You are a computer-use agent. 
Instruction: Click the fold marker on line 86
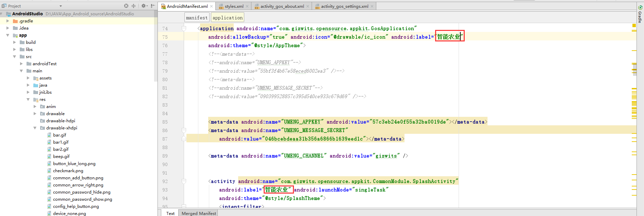pos(184,130)
